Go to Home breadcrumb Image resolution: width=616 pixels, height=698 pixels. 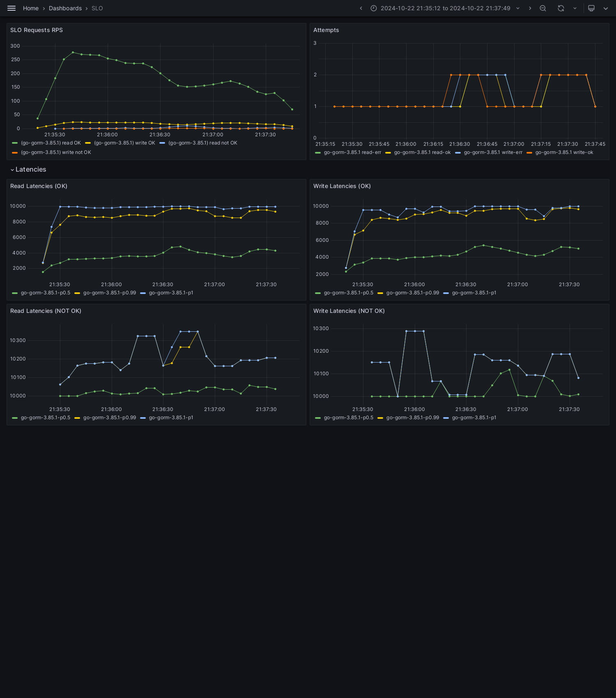[x=31, y=8]
